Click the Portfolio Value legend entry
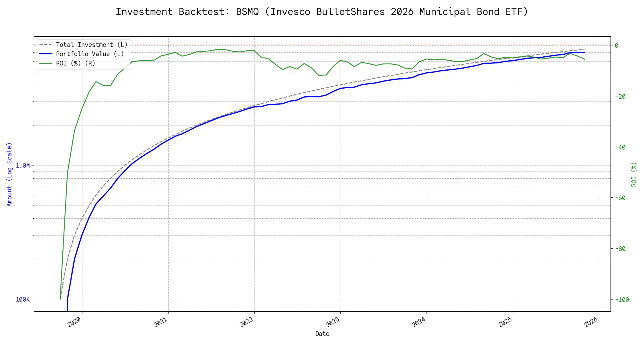Viewport: 644px width, 343px height. click(90, 54)
